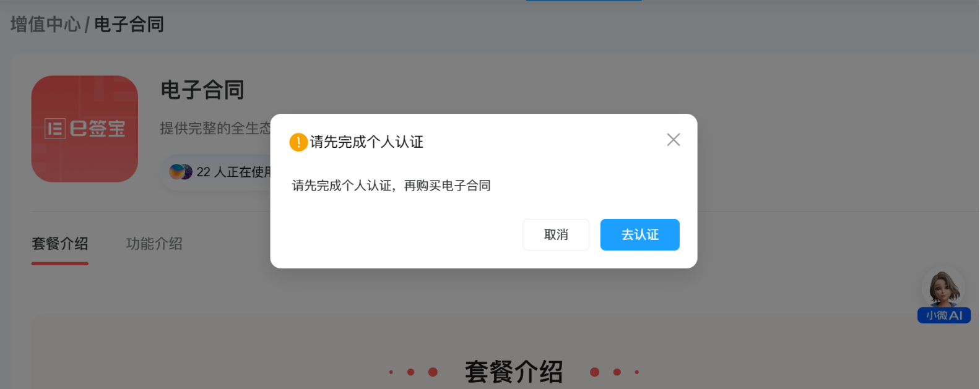The image size is (980, 389).
Task: Close the personal verification dialog with the X
Action: pyautogui.click(x=673, y=140)
